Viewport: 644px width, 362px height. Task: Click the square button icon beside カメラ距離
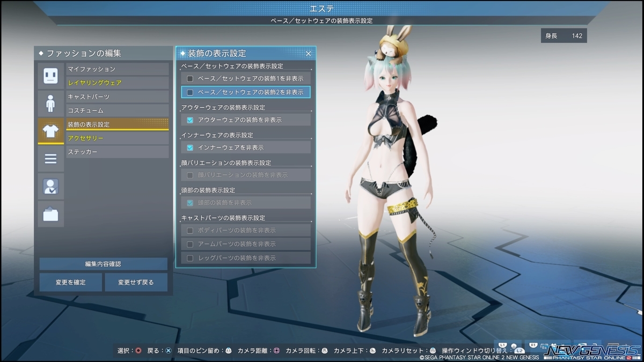pyautogui.click(x=276, y=351)
